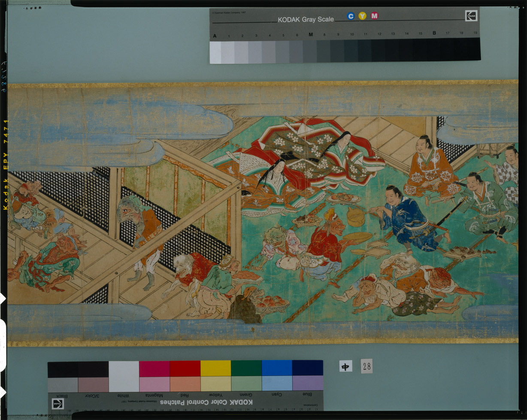Select the saturated red patch

pyautogui.click(x=185, y=369)
